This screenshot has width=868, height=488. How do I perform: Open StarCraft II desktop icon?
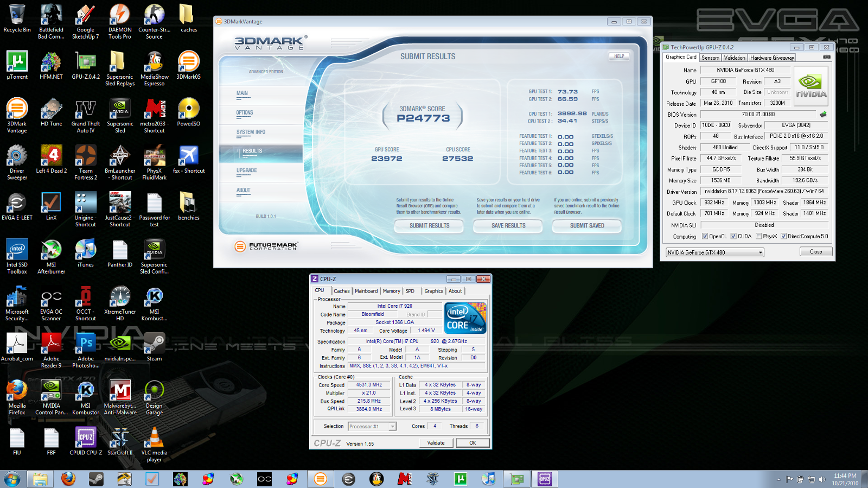120,441
